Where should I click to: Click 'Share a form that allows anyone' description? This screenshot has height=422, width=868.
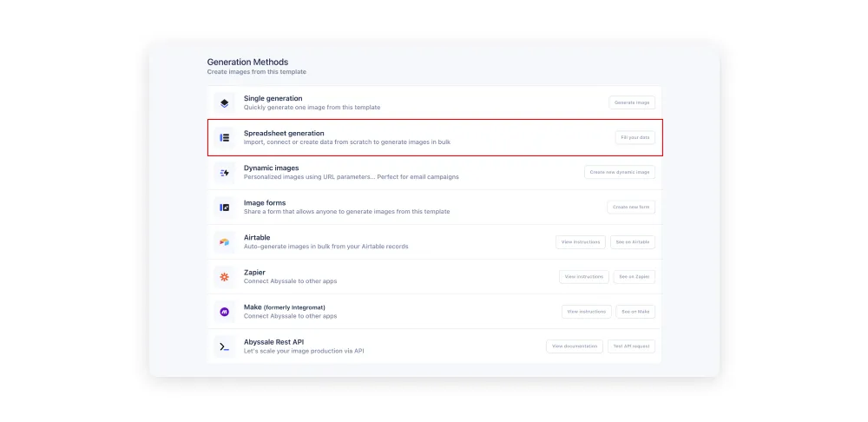click(x=346, y=212)
